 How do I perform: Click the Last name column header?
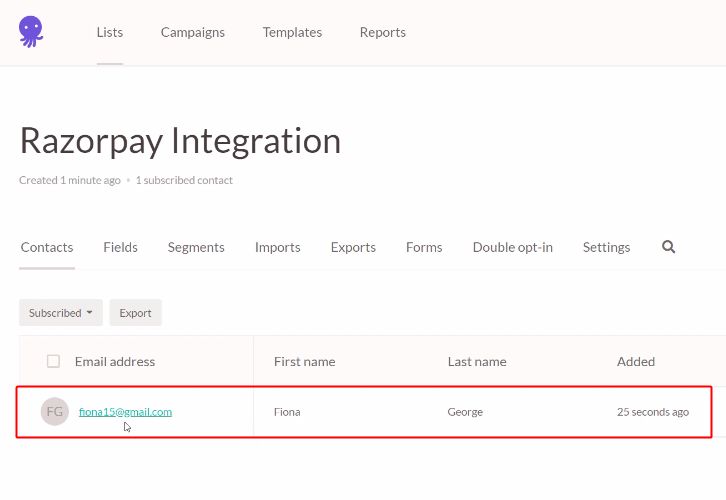tap(477, 362)
